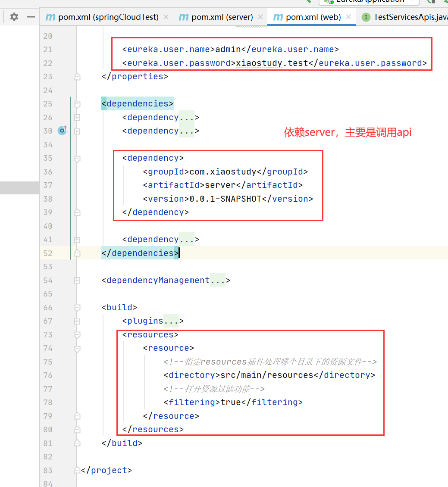
Task: Collapse the dependencies block at line 25
Action: pos(77,104)
